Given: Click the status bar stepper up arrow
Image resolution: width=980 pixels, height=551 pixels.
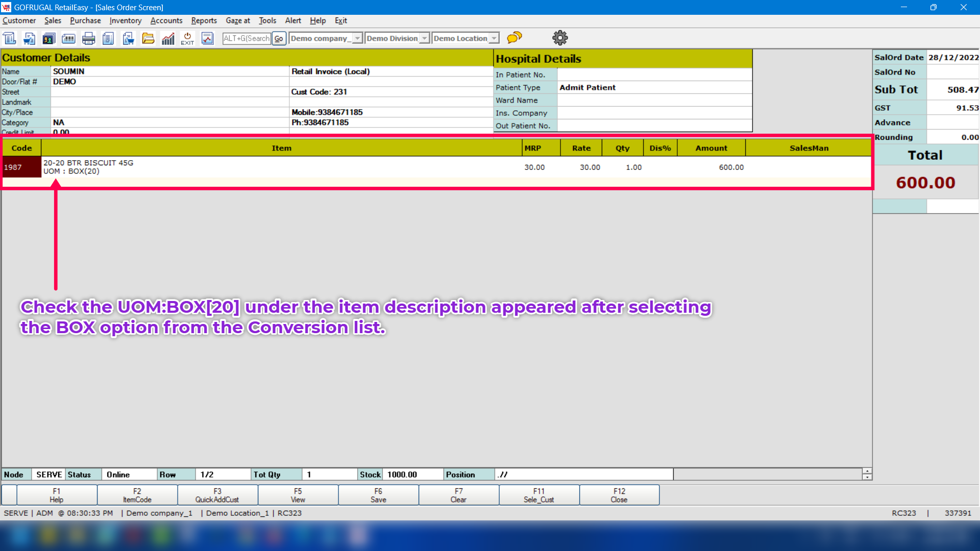Looking at the screenshot, I should coord(867,471).
